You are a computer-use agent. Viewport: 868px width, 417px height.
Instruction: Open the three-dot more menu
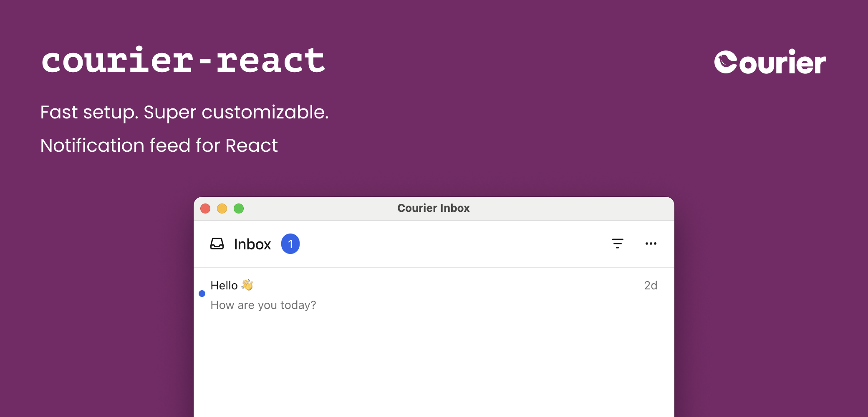pyautogui.click(x=651, y=244)
